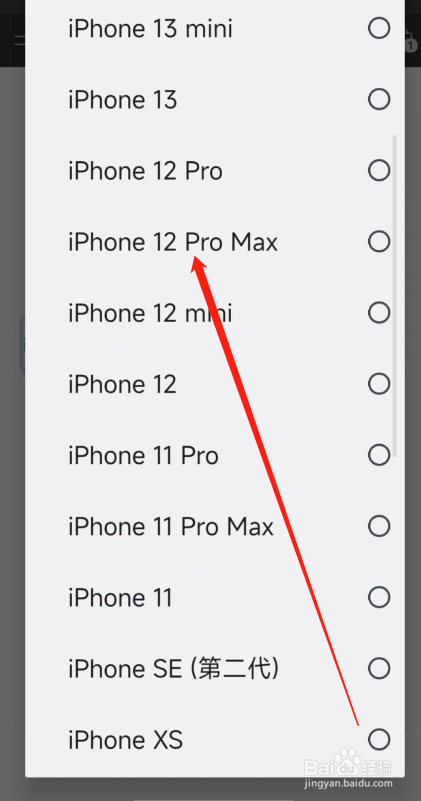Select the iPhone SE (第二代) radio button
421x801 pixels.
click(x=379, y=668)
